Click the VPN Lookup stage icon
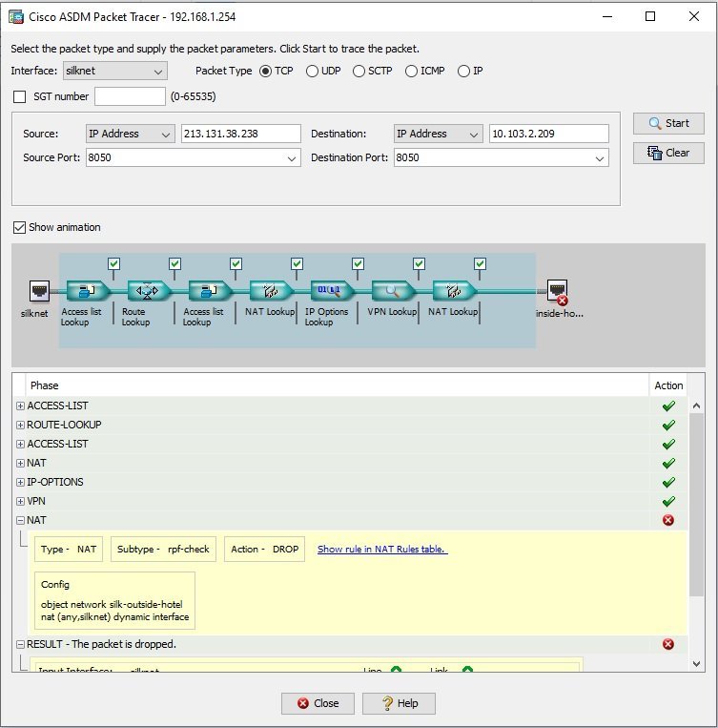 click(x=394, y=291)
